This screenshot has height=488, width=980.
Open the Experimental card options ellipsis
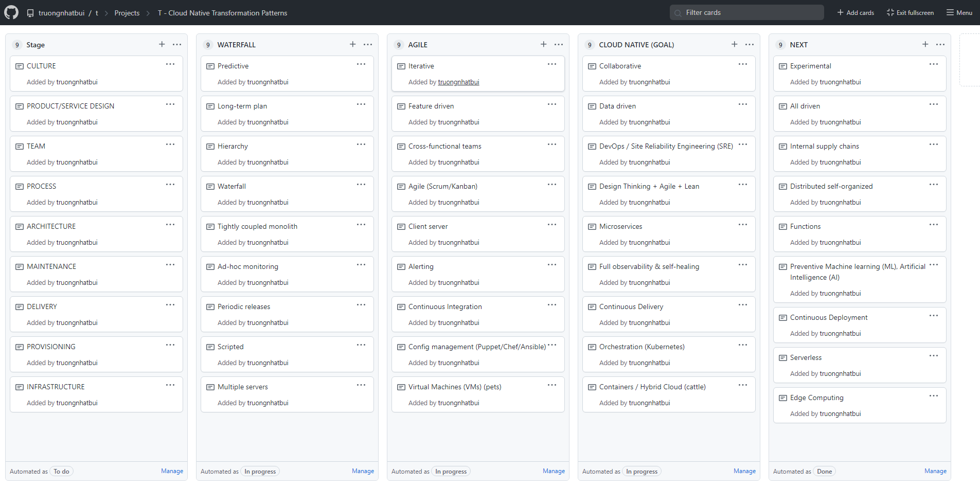[x=934, y=64]
